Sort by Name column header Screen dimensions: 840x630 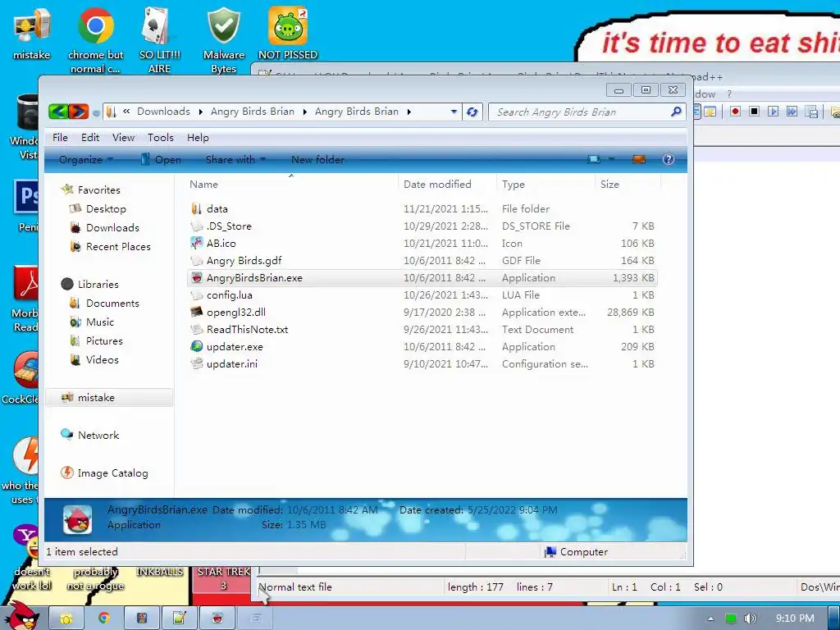291,185
